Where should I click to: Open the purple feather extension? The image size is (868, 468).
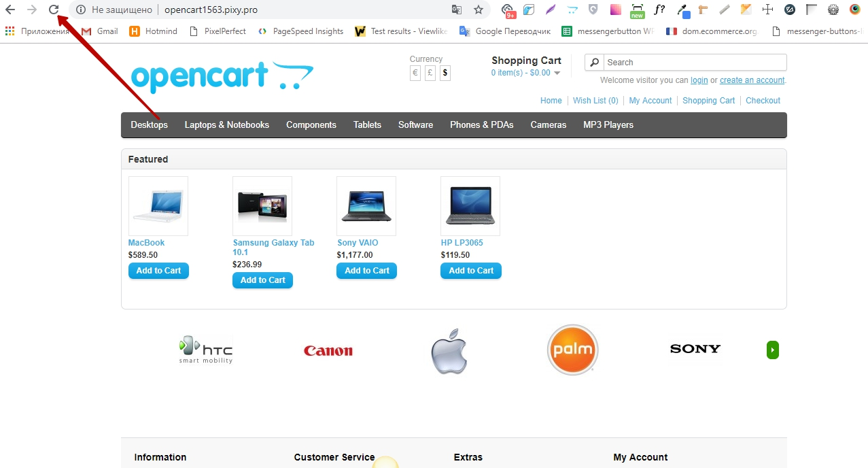pos(551,10)
